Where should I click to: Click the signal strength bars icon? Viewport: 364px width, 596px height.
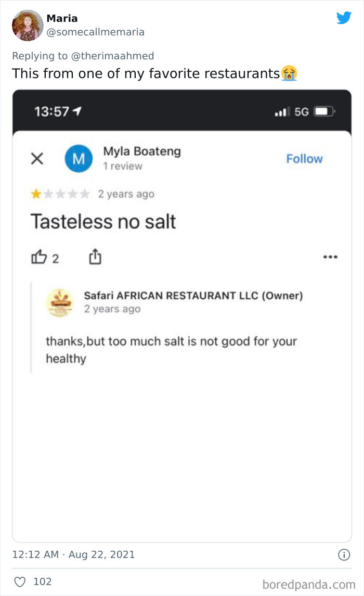coord(281,110)
